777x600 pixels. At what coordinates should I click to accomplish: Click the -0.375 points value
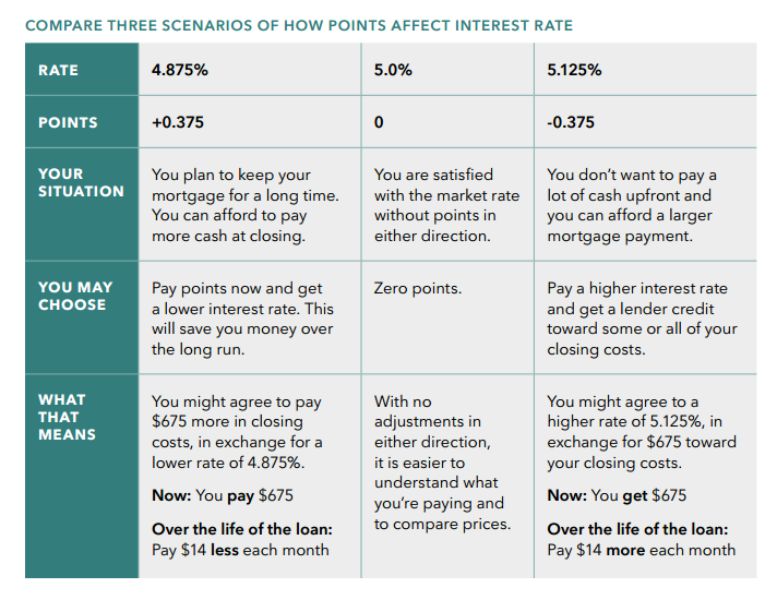click(570, 123)
